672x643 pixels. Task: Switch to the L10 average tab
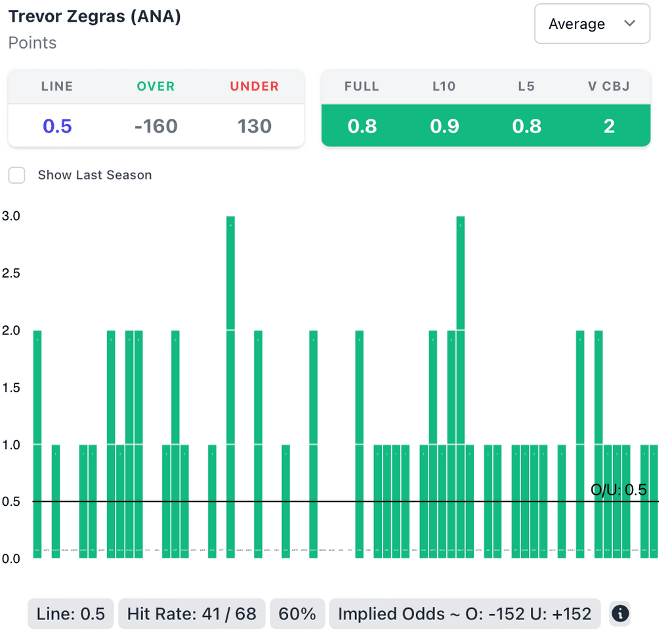click(x=444, y=86)
